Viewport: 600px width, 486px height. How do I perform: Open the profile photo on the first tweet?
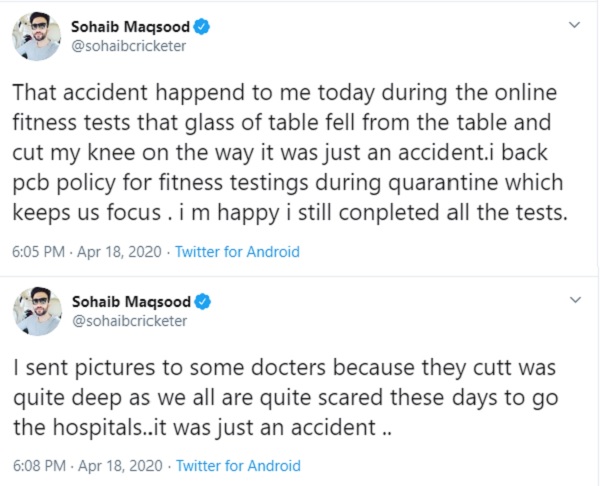click(x=38, y=37)
